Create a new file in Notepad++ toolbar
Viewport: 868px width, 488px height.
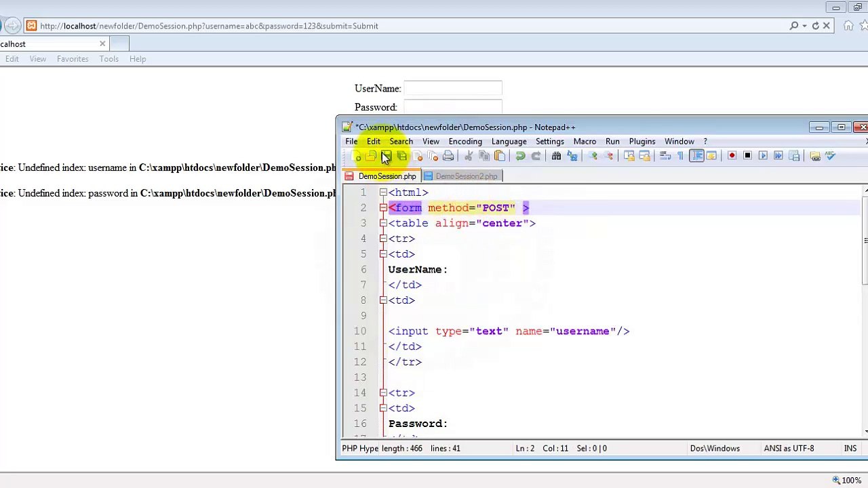357,156
